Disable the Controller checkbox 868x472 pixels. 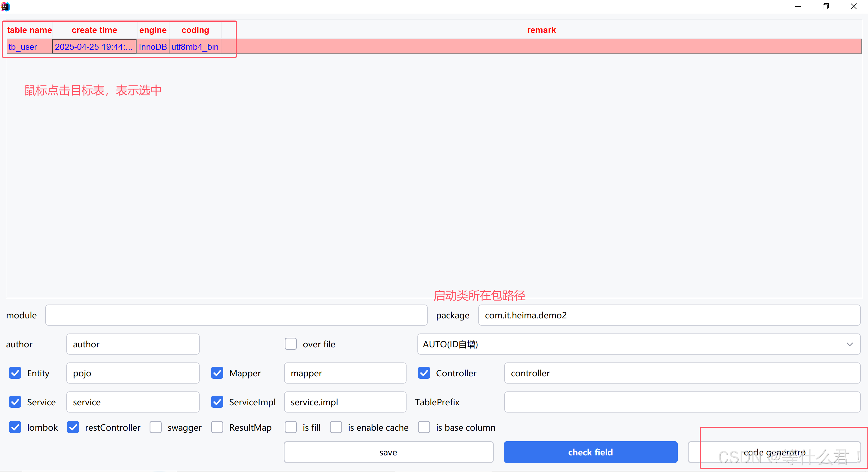424,373
